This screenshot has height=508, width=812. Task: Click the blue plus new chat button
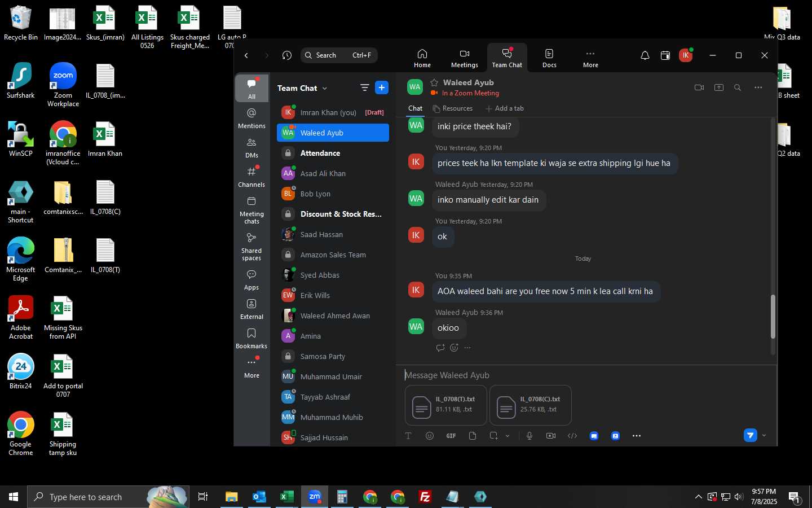point(382,87)
